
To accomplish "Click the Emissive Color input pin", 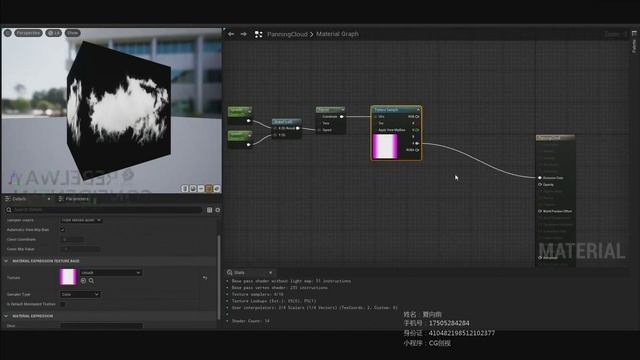I will click(x=540, y=178).
